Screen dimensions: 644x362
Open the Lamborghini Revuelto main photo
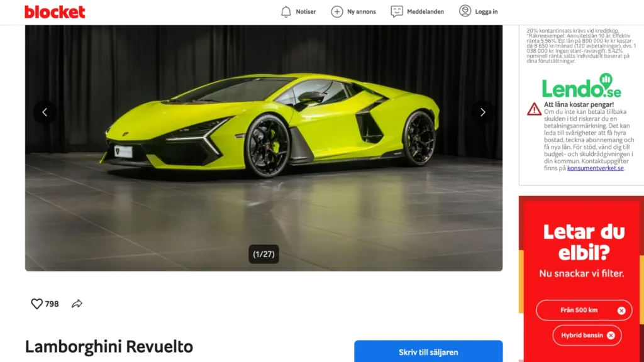point(264,148)
